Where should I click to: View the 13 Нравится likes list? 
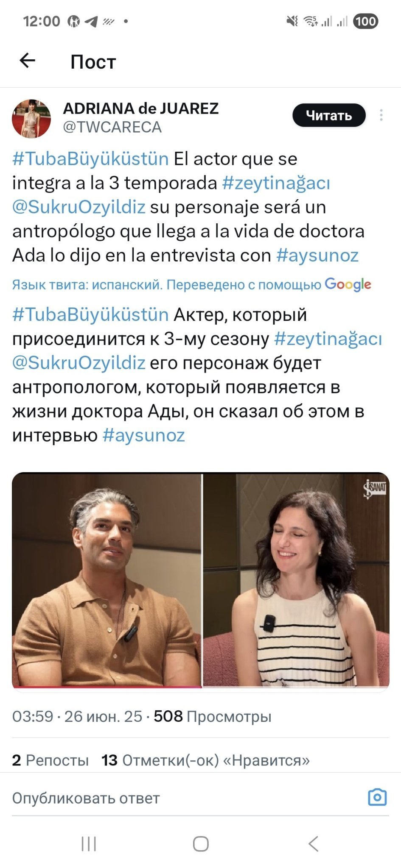tap(205, 760)
